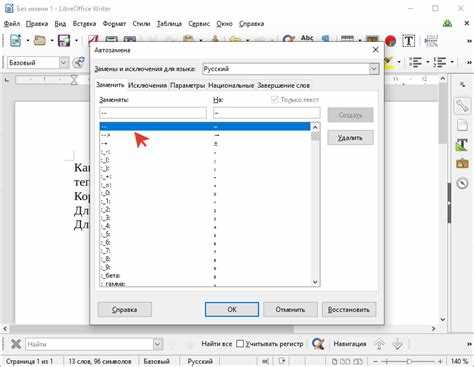Open sidebar Styles T icon

tap(462, 145)
